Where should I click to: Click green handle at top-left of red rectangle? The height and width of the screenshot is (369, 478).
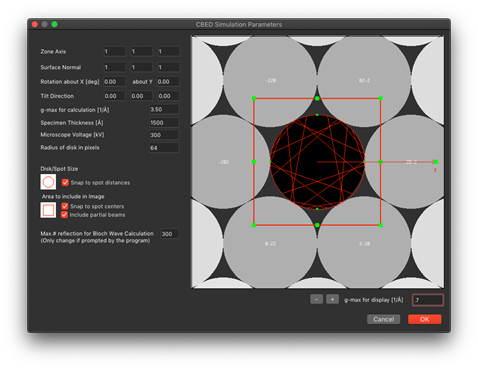254,98
